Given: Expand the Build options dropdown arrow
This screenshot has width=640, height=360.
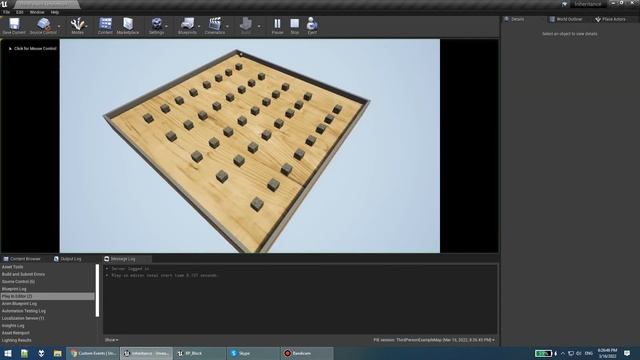Looking at the screenshot, I should point(259,26).
